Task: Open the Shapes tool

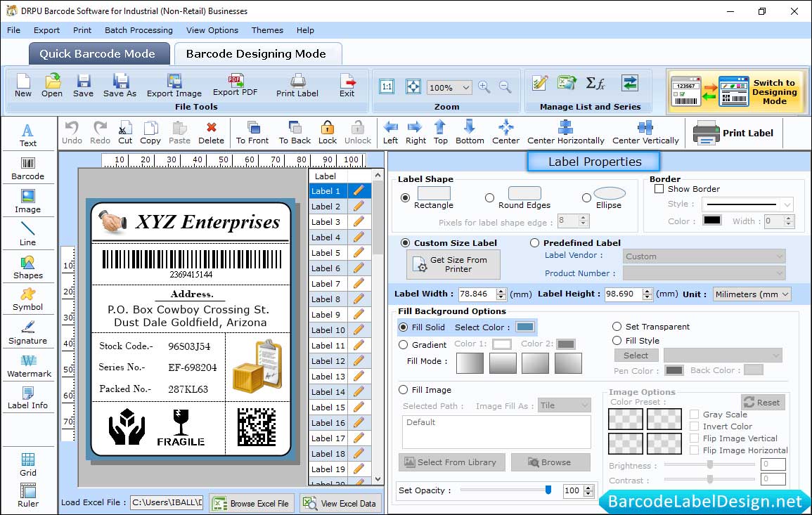Action: 28,268
